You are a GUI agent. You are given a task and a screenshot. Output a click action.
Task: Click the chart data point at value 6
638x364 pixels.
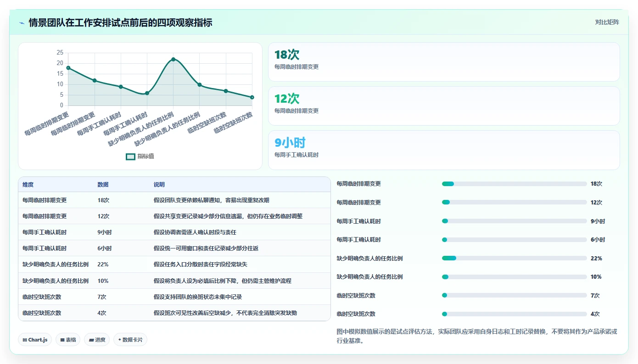pyautogui.click(x=147, y=93)
